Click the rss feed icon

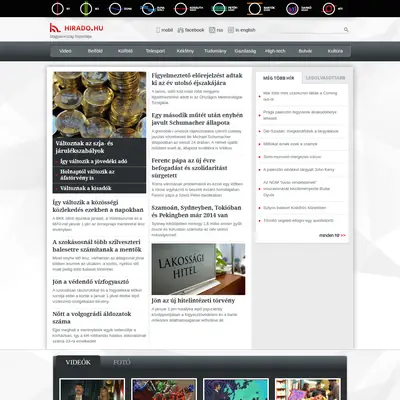(212, 30)
